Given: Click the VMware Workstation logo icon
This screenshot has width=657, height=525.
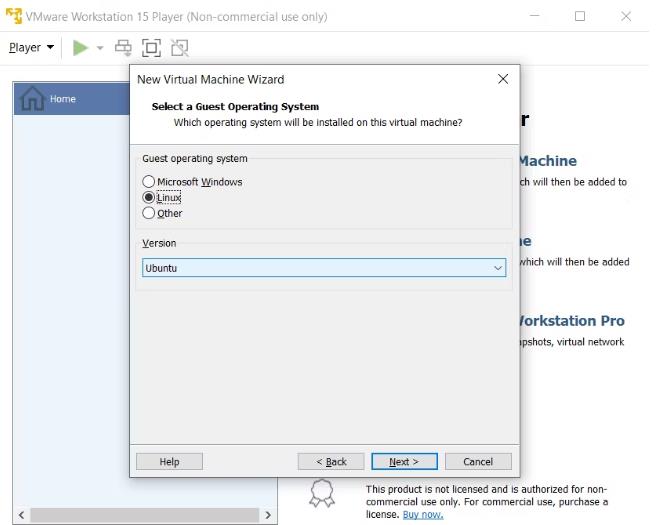Looking at the screenshot, I should pos(14,16).
